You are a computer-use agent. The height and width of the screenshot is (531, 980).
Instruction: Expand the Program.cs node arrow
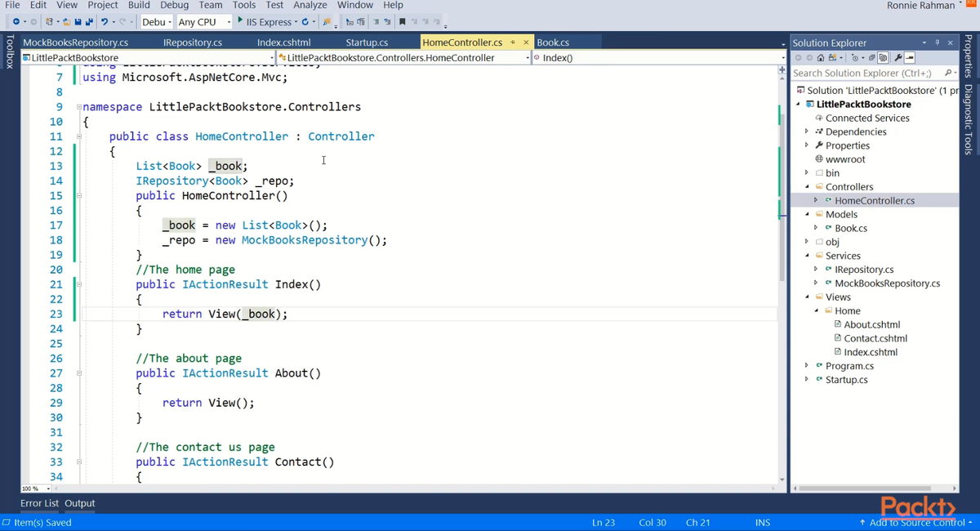click(x=808, y=366)
